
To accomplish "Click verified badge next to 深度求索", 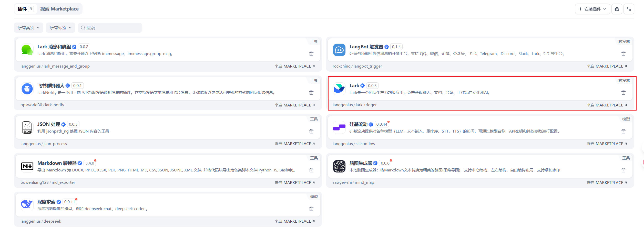I will pos(59,202).
